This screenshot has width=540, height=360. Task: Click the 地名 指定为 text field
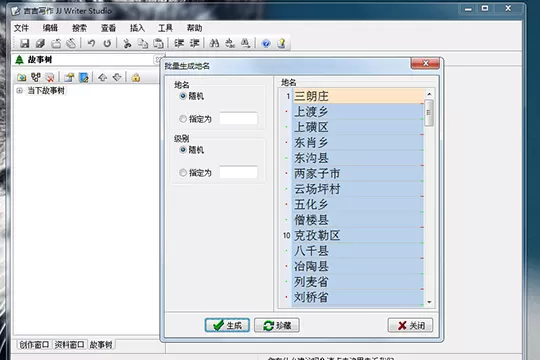[x=238, y=119]
